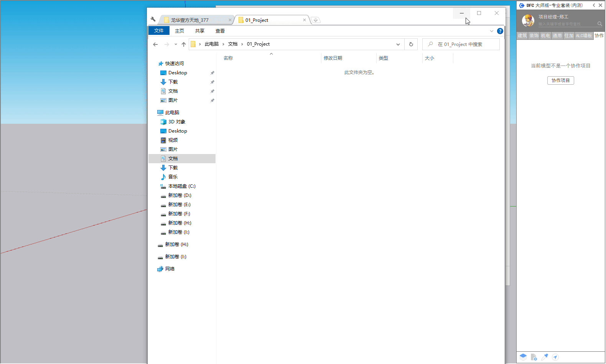Image resolution: width=606 pixels, height=364 pixels.
Task: Open the recent locations dropdown arrow
Action: (x=176, y=44)
